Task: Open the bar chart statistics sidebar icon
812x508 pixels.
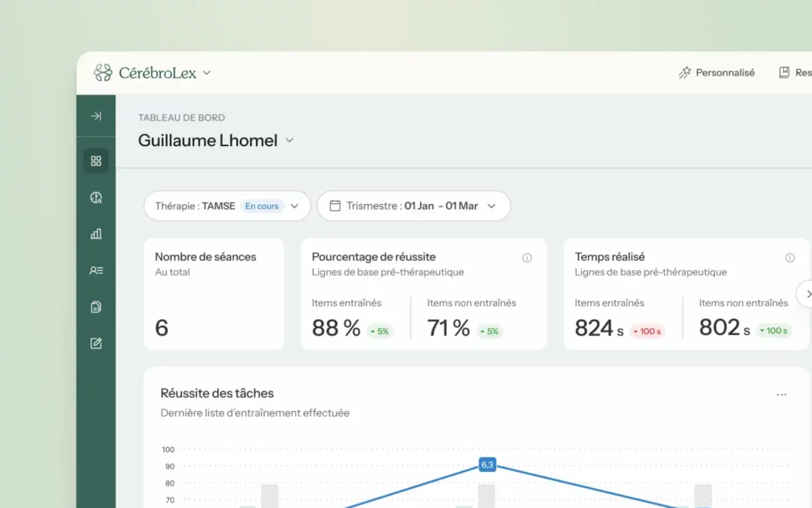Action: click(95, 234)
